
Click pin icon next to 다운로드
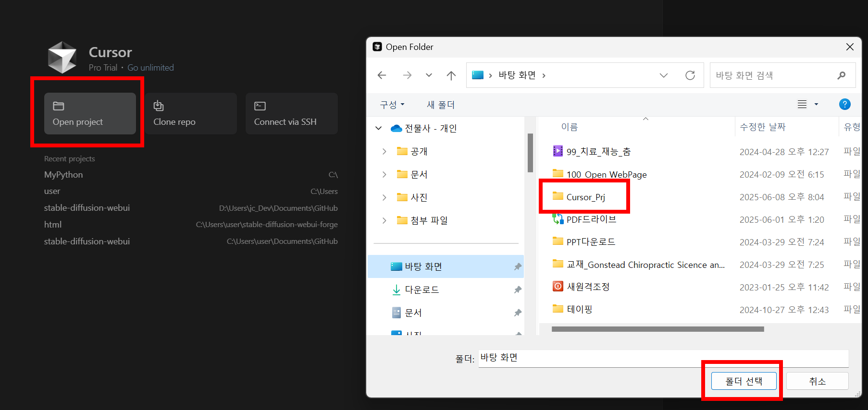[518, 289]
